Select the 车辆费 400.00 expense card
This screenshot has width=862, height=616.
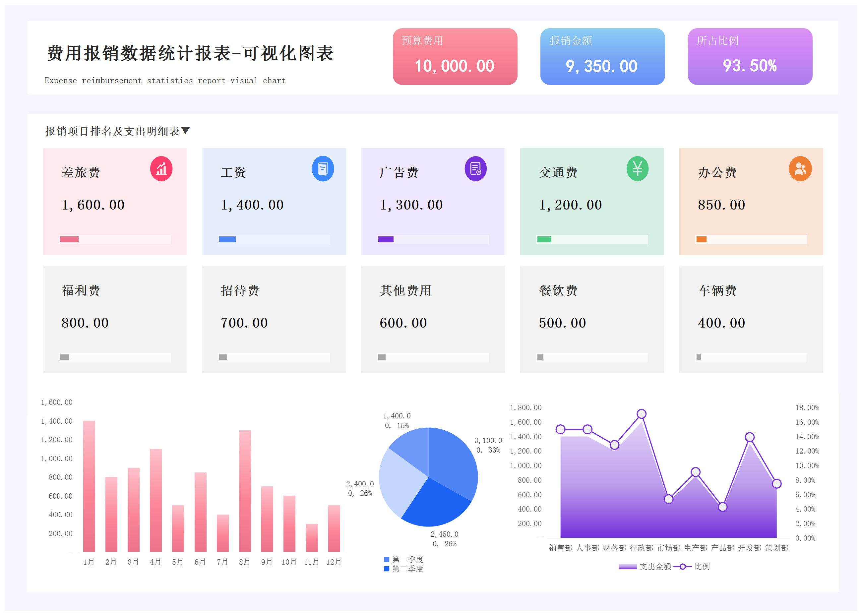[751, 319]
